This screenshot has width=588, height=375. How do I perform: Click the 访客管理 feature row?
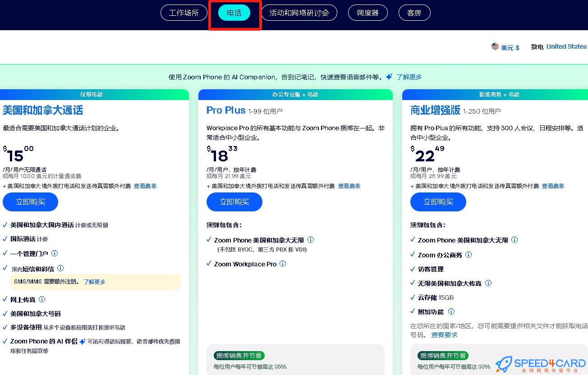(427, 269)
